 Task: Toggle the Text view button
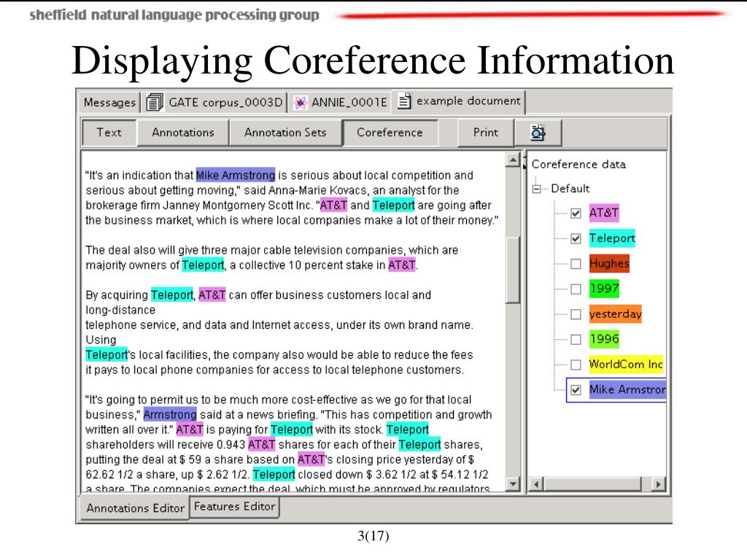point(109,133)
